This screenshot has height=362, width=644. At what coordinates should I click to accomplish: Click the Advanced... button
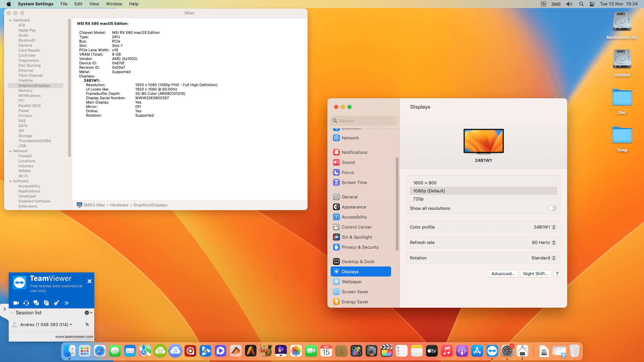click(503, 274)
